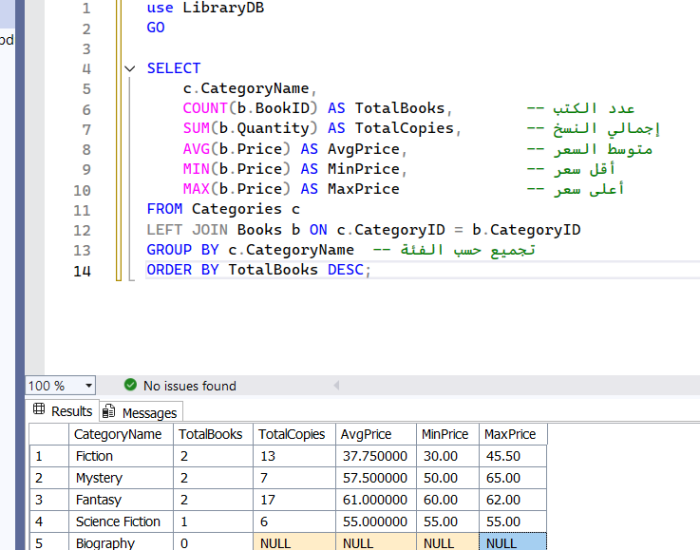Select the Results tab
This screenshot has height=550, width=700.
tap(71, 411)
